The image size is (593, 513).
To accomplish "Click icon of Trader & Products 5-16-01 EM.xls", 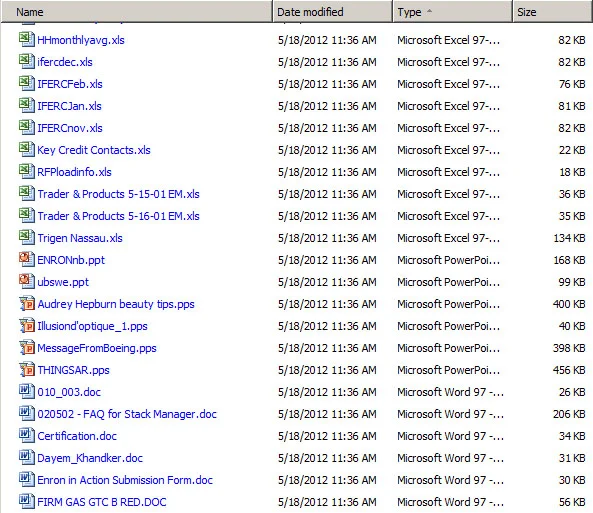I will tap(26, 215).
